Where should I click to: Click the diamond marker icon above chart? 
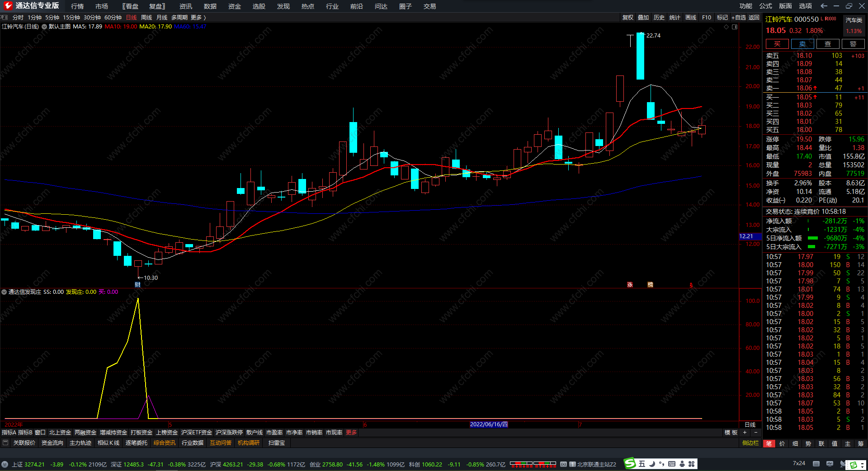(x=726, y=27)
